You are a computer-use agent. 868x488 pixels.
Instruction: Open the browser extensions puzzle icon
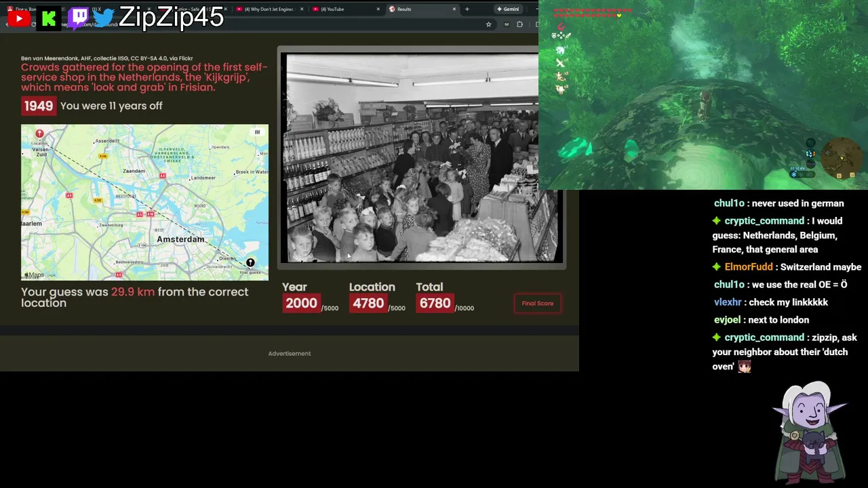click(x=519, y=24)
